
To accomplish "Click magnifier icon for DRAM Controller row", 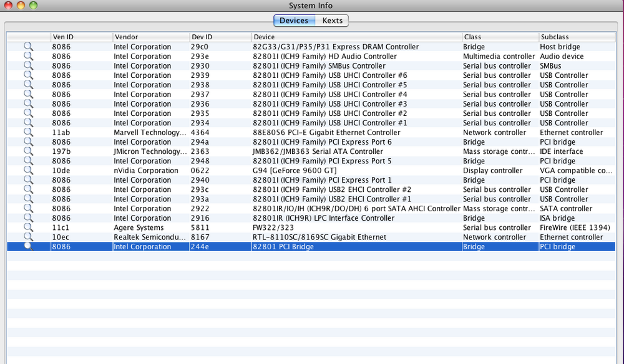I will point(28,47).
